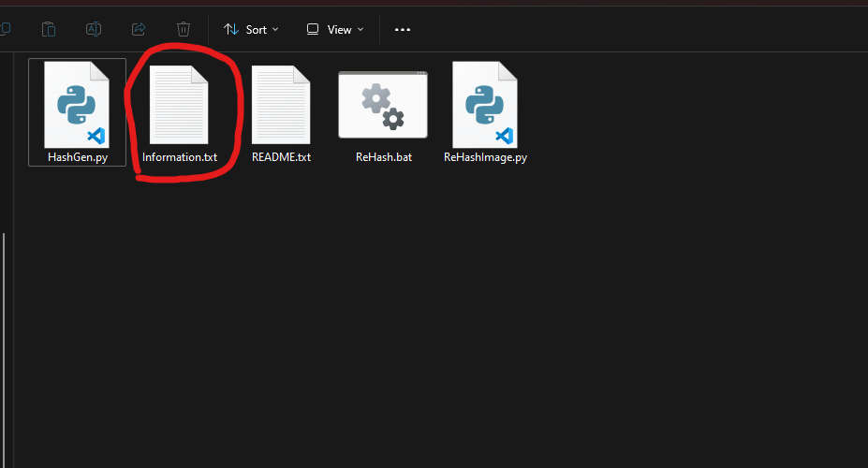Select the ReHash.bat batch file icon
This screenshot has width=868, height=468.
coord(383,105)
